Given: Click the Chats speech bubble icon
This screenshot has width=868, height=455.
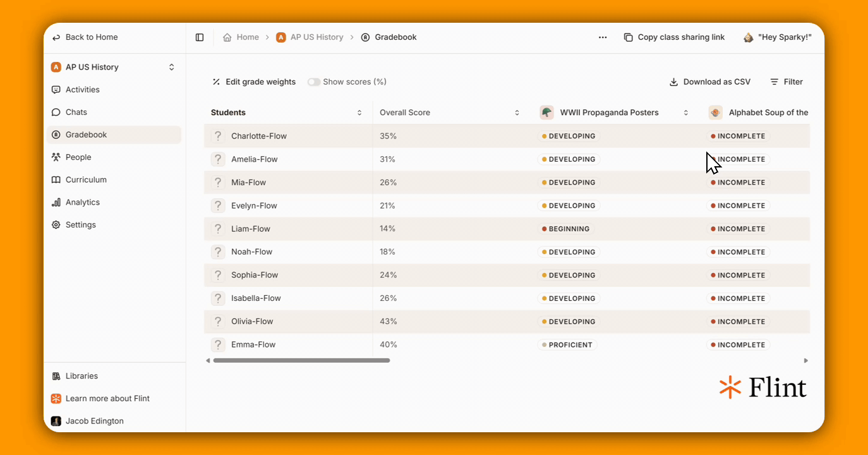Looking at the screenshot, I should (56, 112).
